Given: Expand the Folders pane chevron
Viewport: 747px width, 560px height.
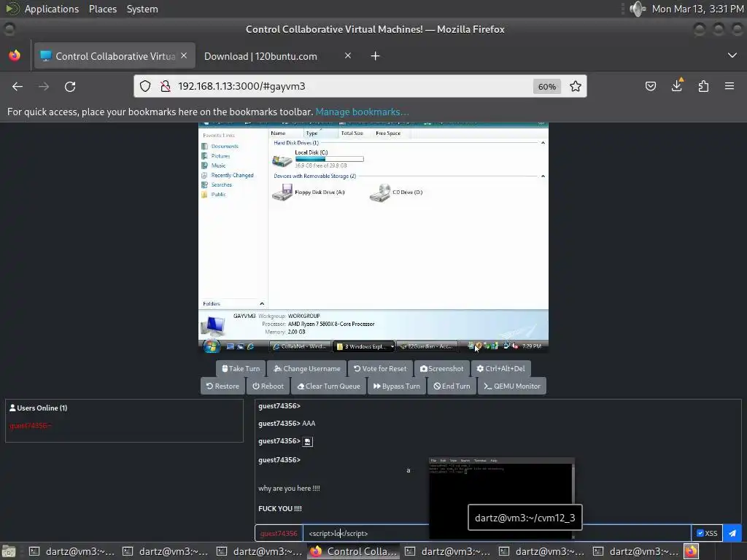Looking at the screenshot, I should point(262,304).
